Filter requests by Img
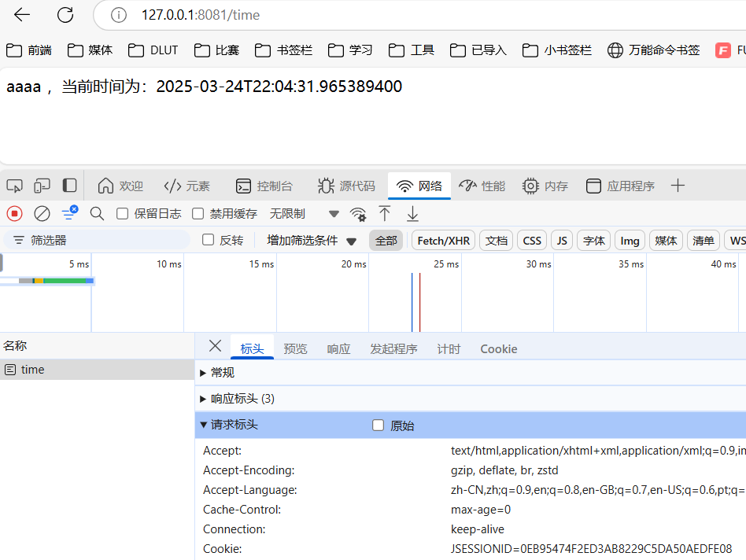 point(630,241)
